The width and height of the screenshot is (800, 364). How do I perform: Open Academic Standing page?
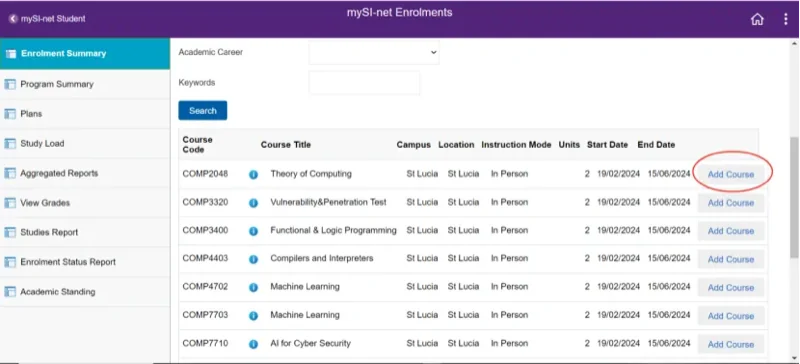point(85,292)
